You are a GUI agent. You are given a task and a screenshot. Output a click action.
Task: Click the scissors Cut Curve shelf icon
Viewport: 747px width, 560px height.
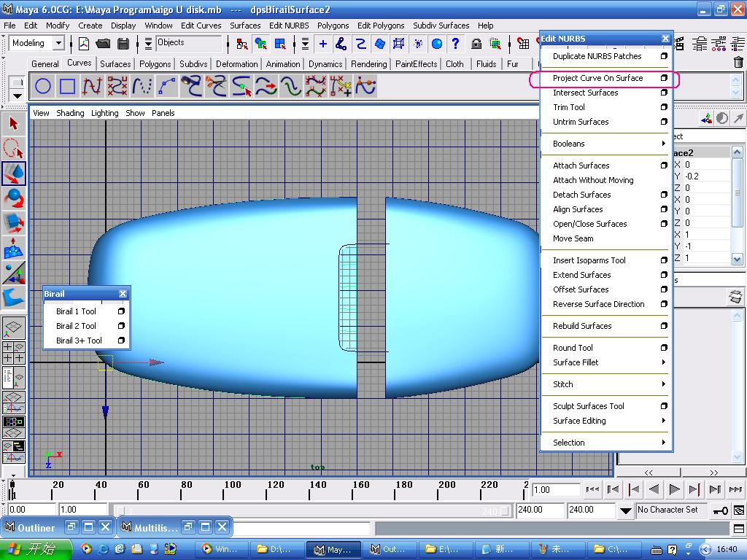pos(216,86)
